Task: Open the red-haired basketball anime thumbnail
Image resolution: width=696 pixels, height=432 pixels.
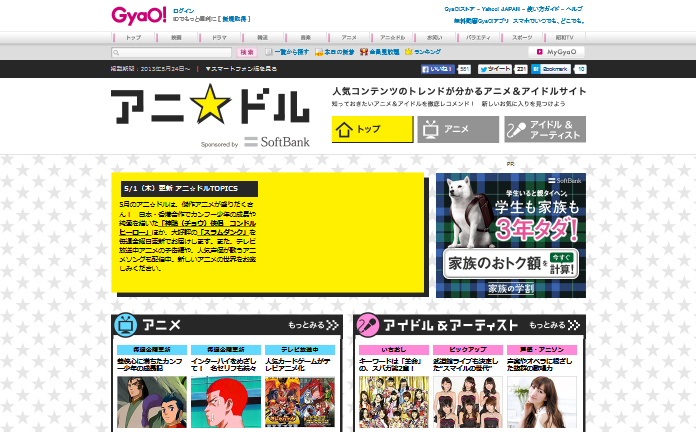Action: [226, 402]
